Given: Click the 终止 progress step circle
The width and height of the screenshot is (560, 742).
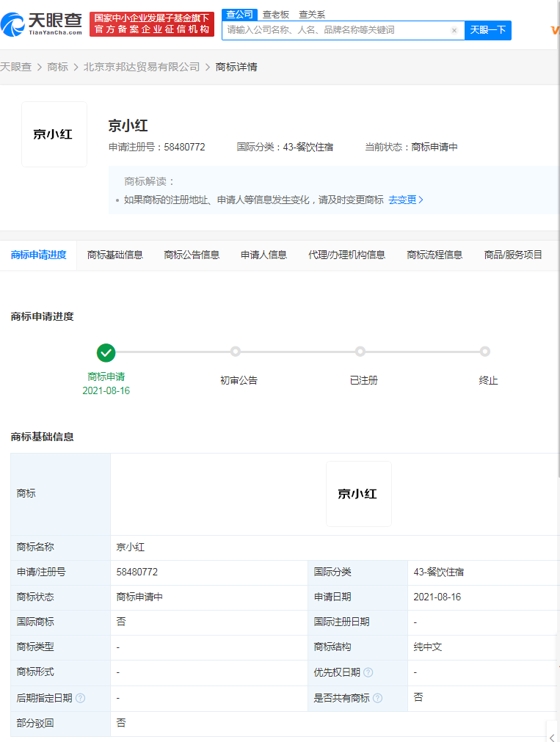Looking at the screenshot, I should click(484, 352).
